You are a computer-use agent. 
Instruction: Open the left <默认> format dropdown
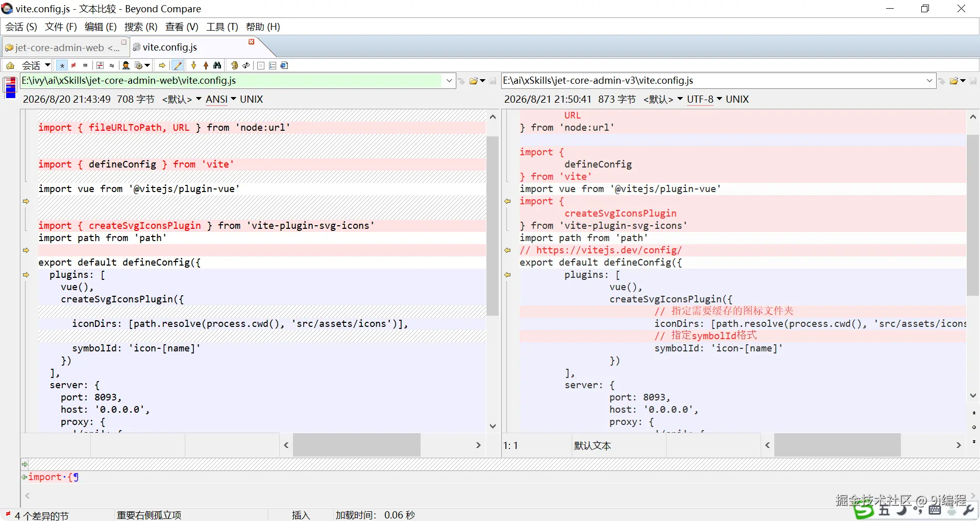pyautogui.click(x=182, y=99)
